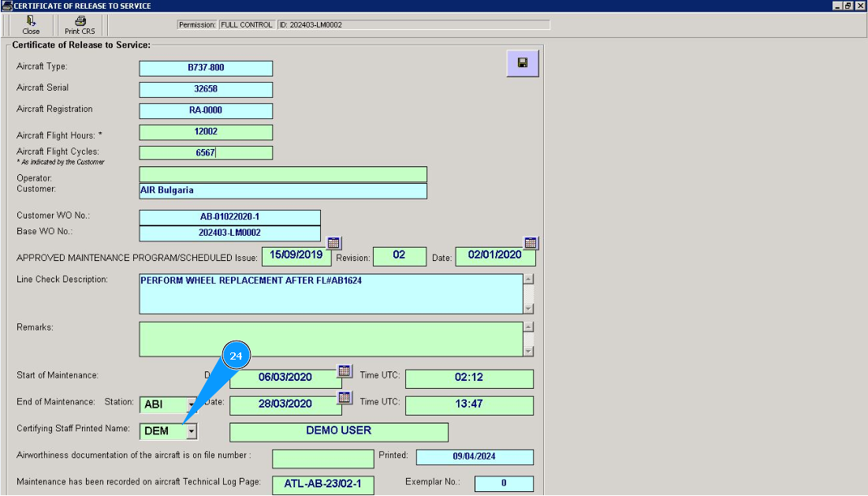Click the Aircraft Flight Hours field
The height and width of the screenshot is (496, 868).
[206, 132]
